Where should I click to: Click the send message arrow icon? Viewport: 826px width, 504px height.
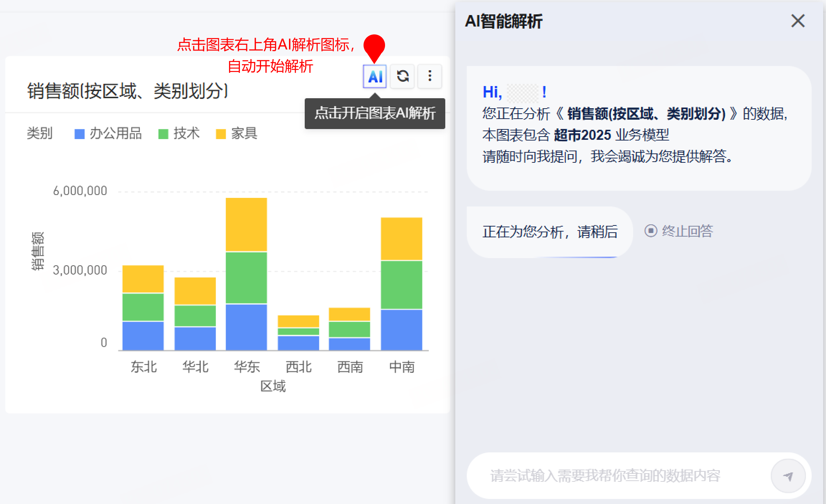coord(788,476)
